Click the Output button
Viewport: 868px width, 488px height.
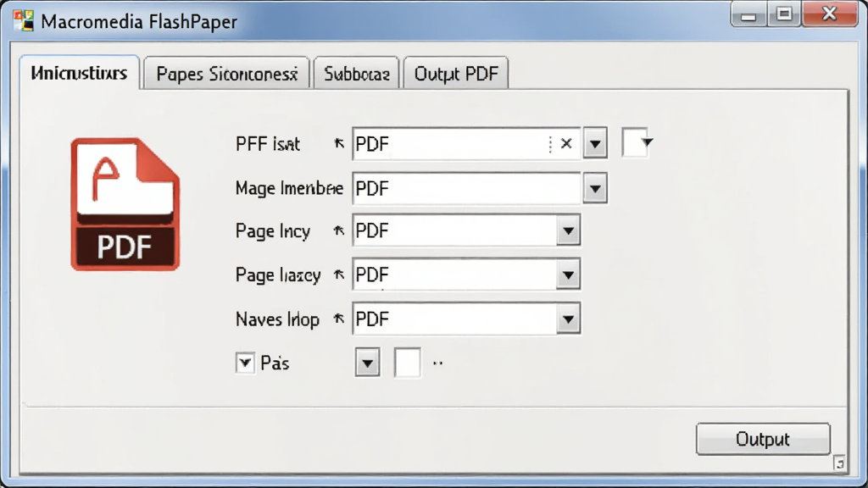763,440
